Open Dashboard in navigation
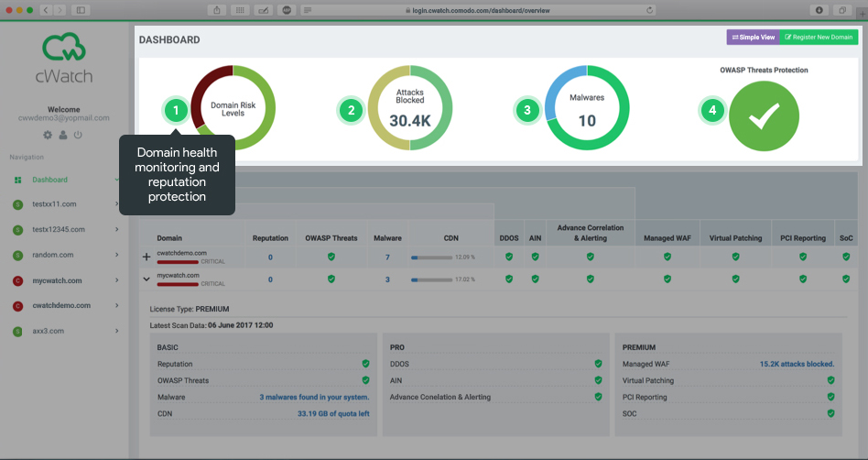868x460 pixels. click(49, 180)
